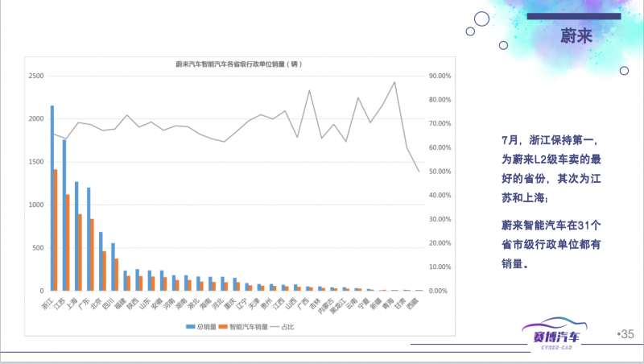
Task: Click the 2500 left axis value
Action: [36, 76]
